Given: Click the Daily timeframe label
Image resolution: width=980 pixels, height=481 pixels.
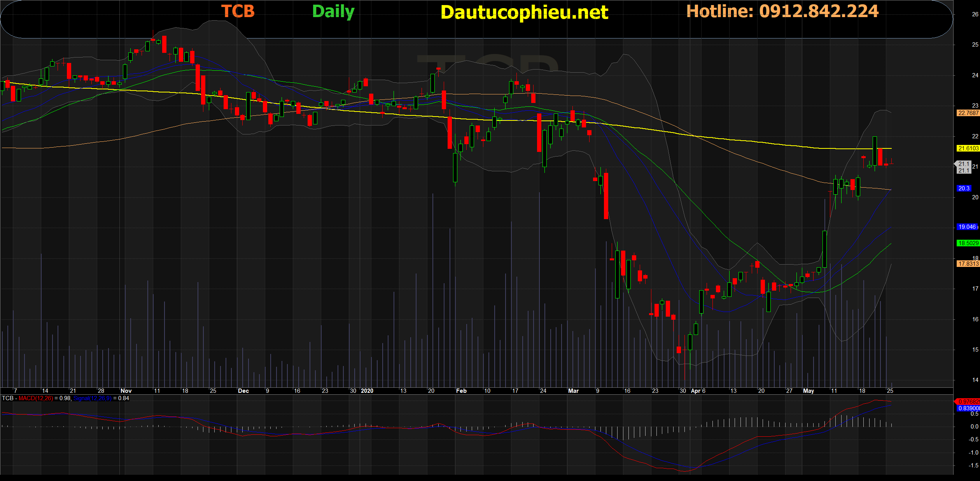Looking at the screenshot, I should [333, 12].
